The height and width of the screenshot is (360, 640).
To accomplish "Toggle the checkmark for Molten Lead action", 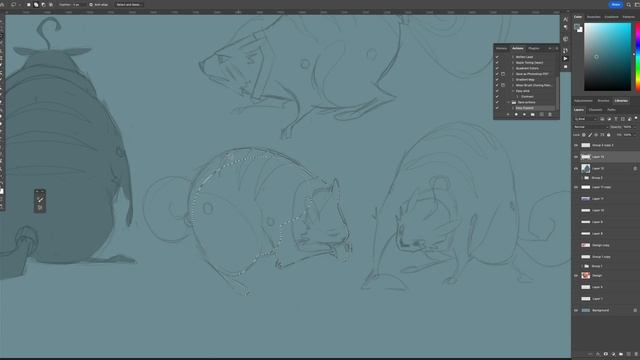I will [497, 57].
